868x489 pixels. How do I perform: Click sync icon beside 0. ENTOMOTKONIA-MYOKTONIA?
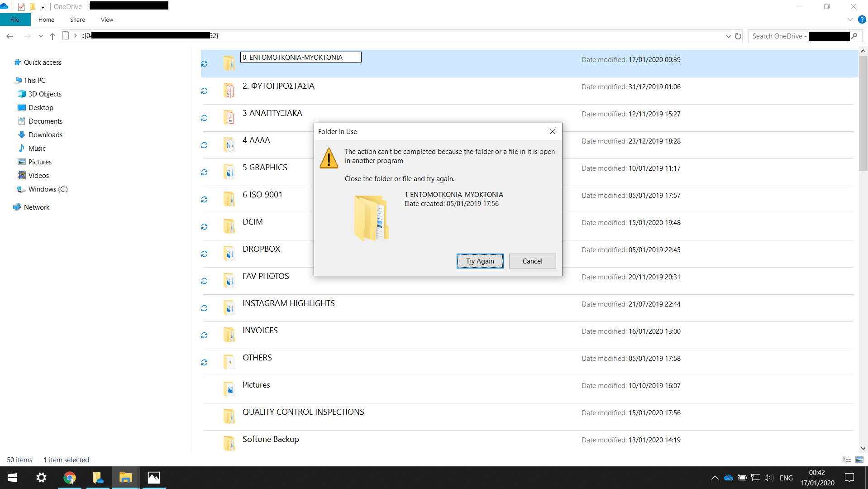point(205,63)
